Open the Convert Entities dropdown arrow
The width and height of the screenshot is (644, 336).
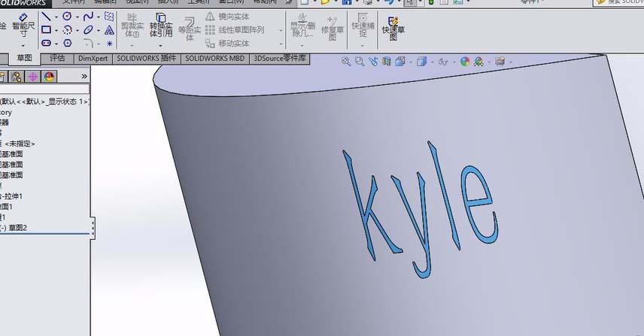coord(160,46)
